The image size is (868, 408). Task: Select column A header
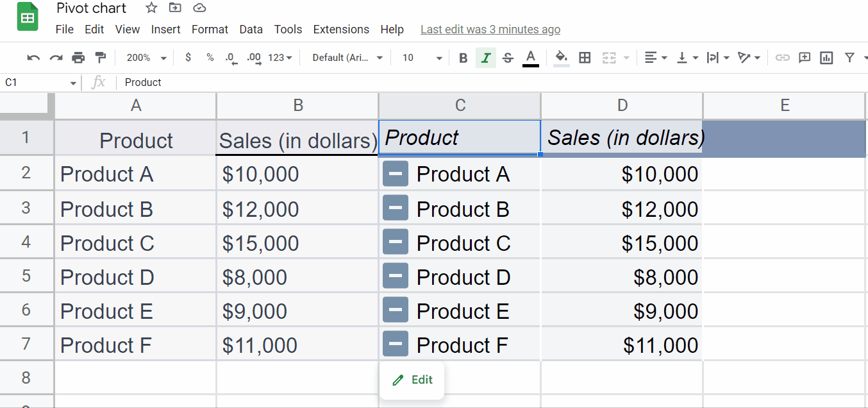[135, 106]
